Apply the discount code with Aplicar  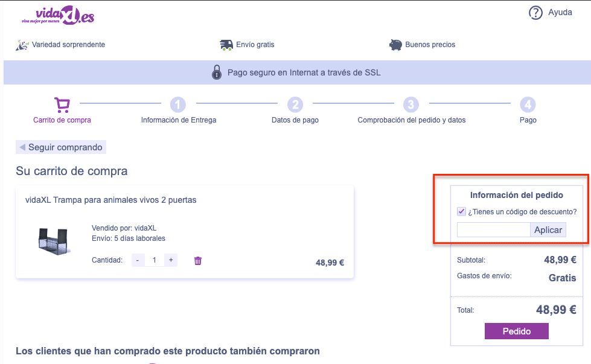548,230
